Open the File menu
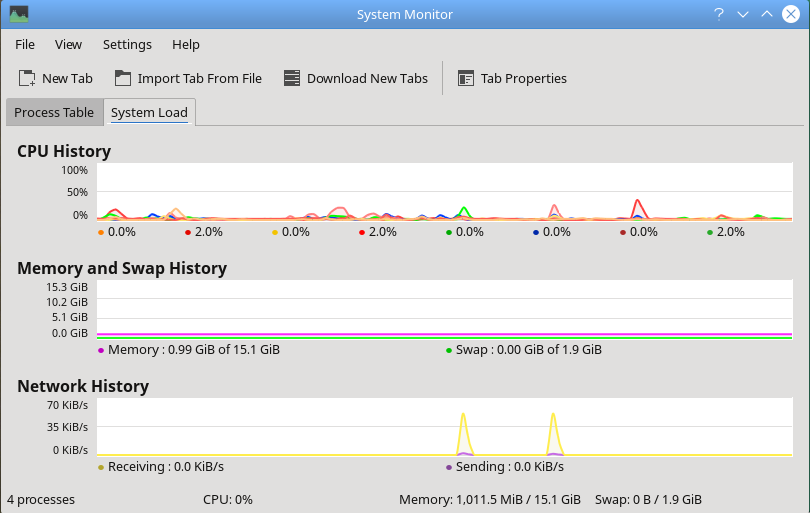The image size is (810, 513). point(25,44)
